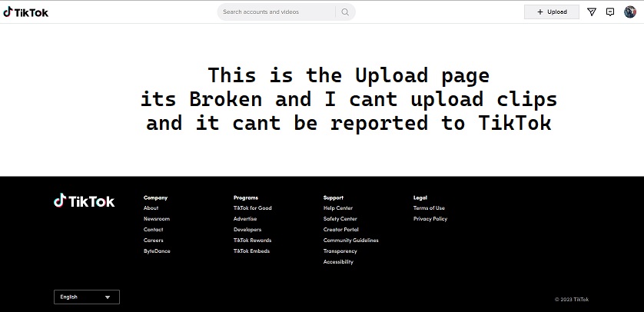
Task: Open the ByteDance link
Action: (157, 251)
